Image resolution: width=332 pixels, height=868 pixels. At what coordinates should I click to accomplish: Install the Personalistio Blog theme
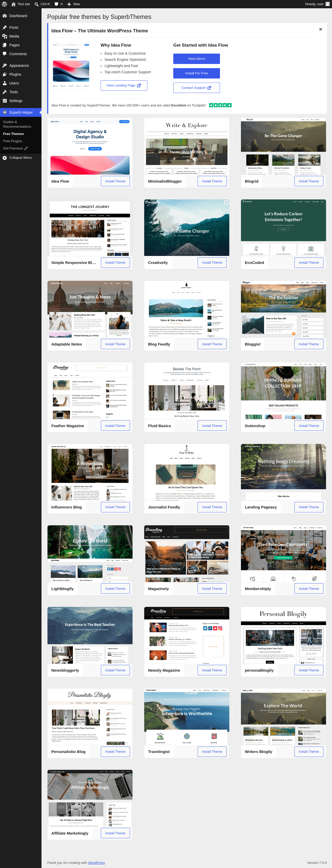(115, 751)
